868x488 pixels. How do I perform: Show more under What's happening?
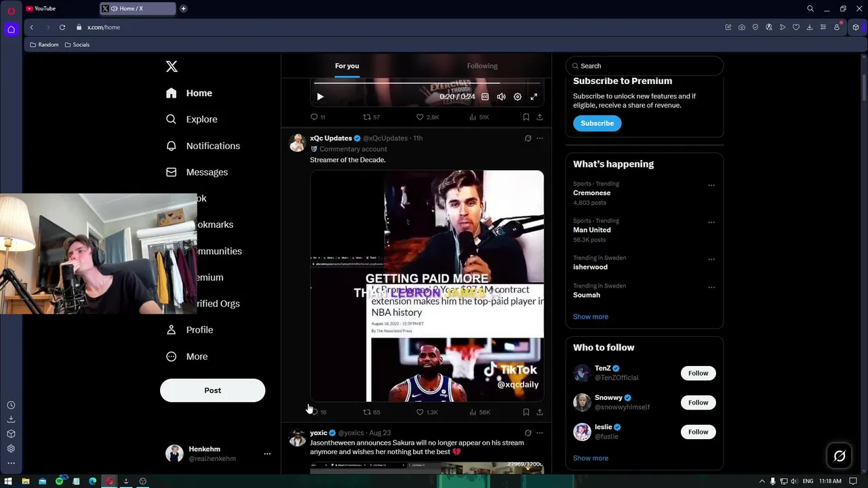coord(591,317)
